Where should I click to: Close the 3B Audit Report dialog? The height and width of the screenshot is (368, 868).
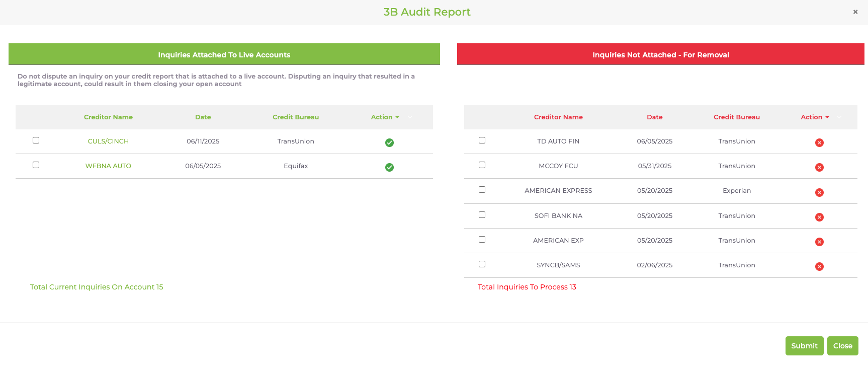click(855, 12)
